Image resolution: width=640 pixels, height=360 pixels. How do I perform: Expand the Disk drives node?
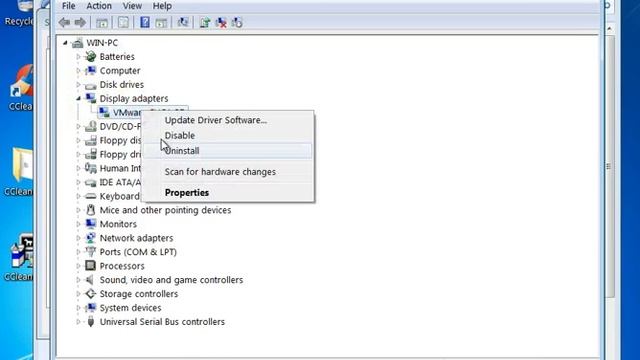[x=78, y=84]
